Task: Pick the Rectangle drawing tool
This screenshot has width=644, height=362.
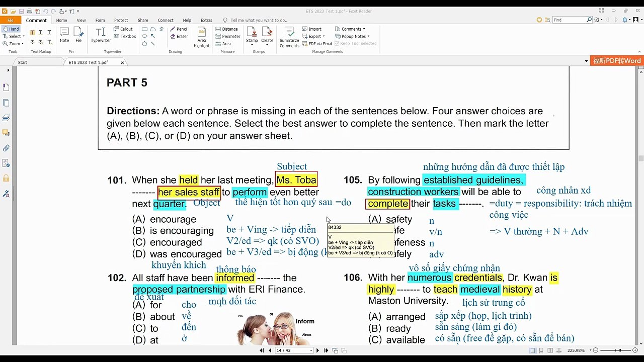Action: click(x=144, y=29)
